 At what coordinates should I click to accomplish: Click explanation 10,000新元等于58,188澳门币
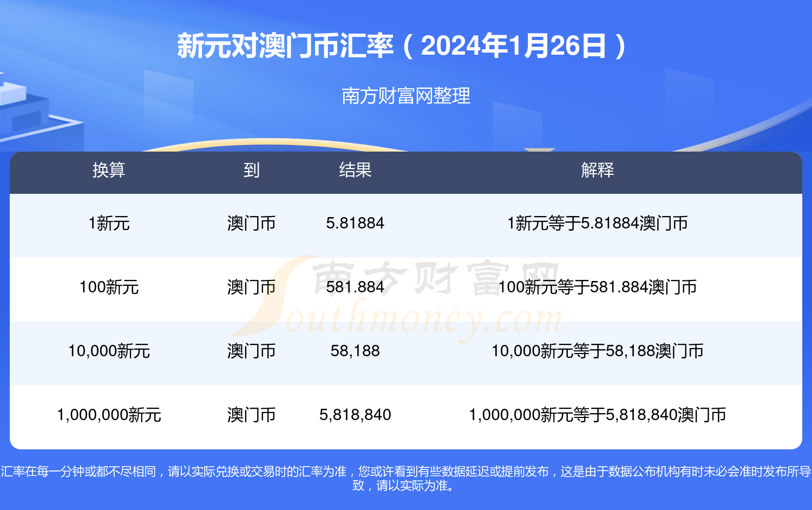click(x=597, y=351)
